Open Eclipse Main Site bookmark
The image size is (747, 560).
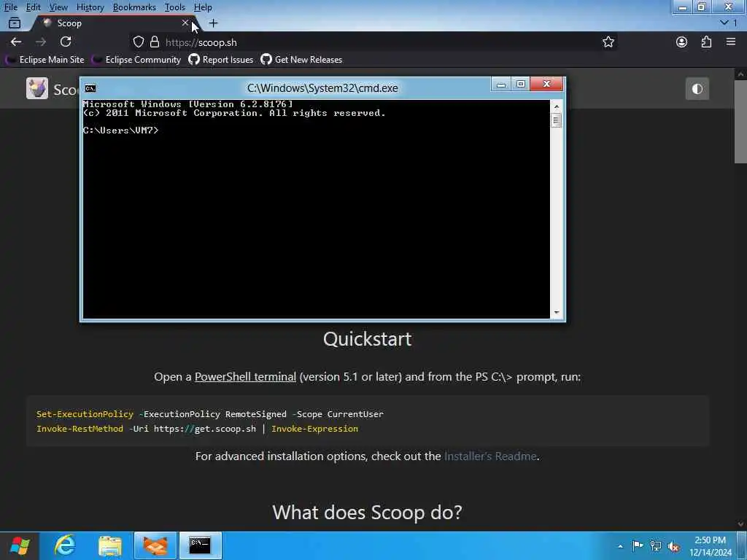(x=44, y=60)
